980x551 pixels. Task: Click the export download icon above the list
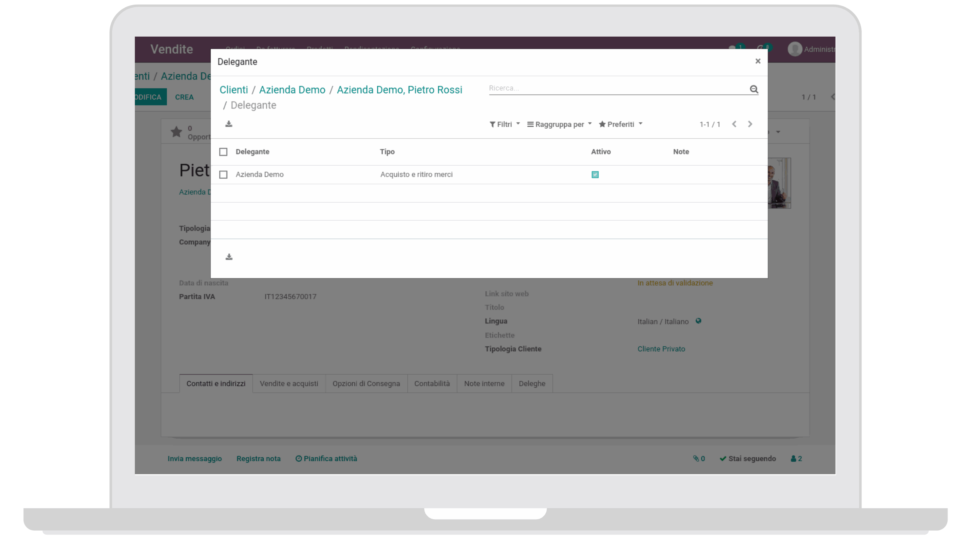229,124
